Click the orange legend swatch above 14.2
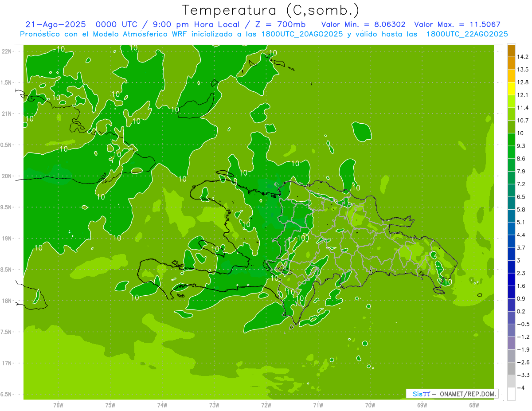 pyautogui.click(x=511, y=51)
